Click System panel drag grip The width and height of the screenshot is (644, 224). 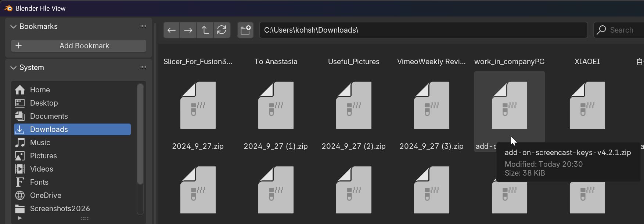click(143, 67)
